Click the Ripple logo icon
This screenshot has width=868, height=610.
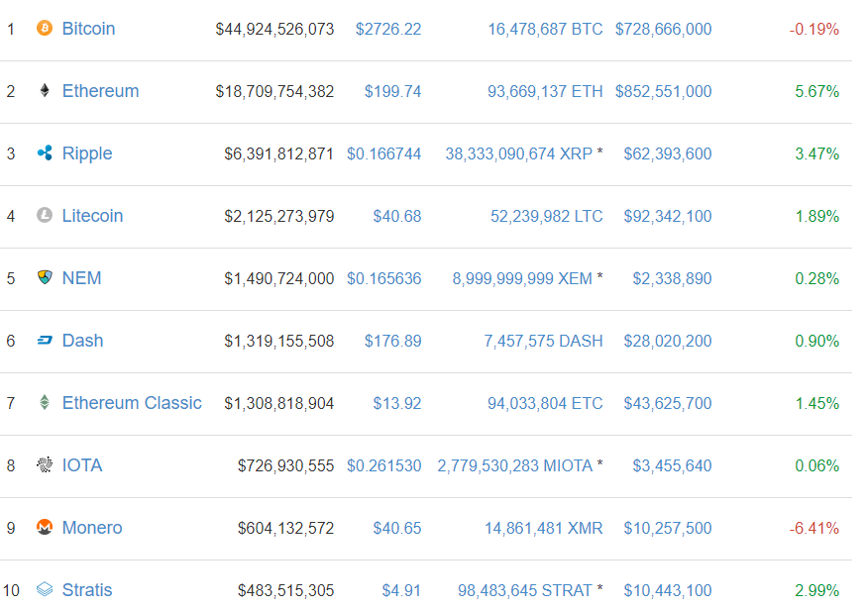45,152
